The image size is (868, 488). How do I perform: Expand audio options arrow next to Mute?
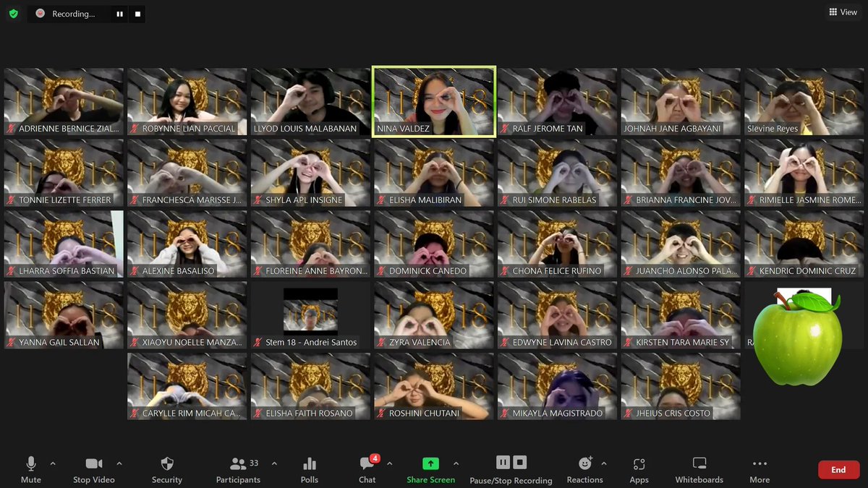pos(53,463)
